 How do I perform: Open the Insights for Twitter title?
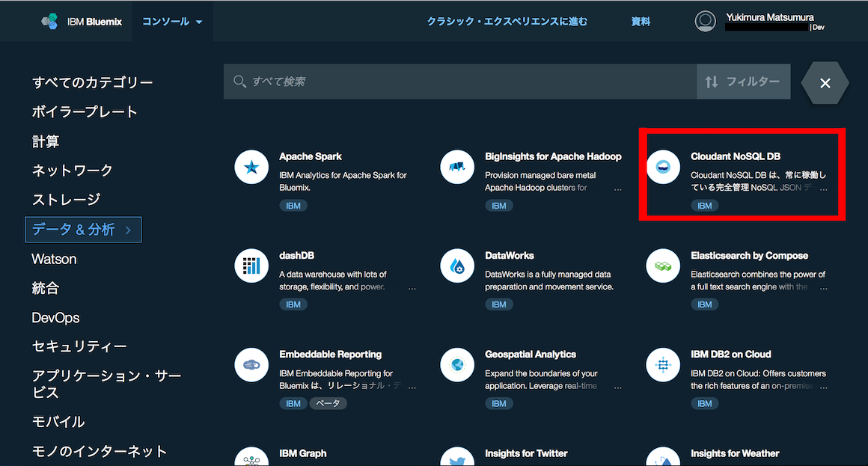526,453
